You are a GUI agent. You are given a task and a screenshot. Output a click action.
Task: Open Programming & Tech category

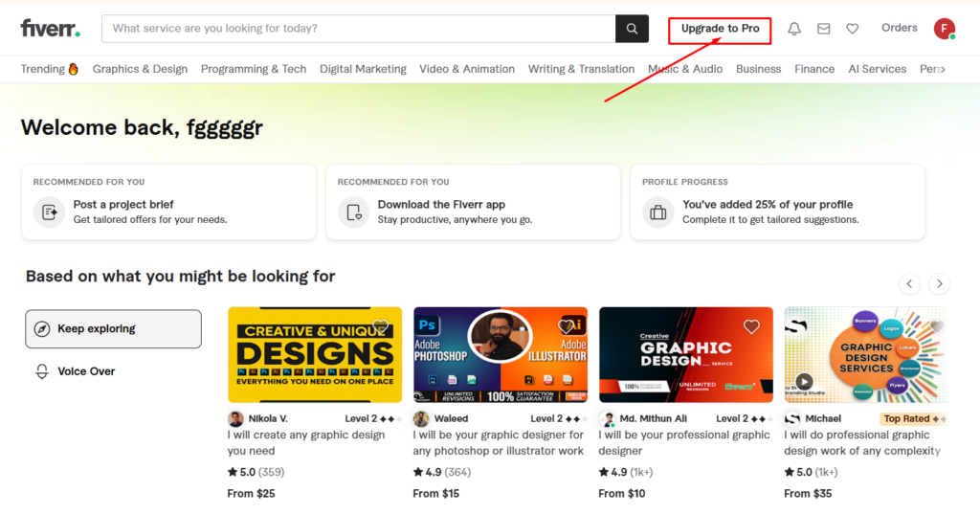click(254, 69)
